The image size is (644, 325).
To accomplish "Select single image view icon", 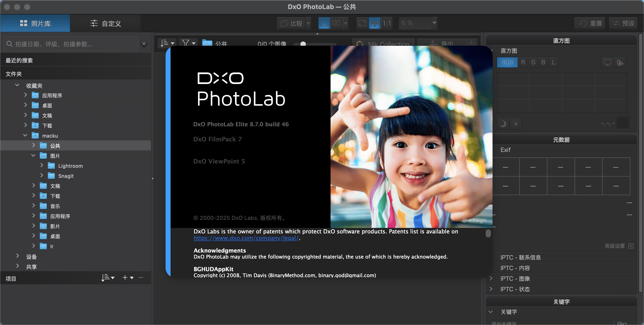I will coord(324,23).
